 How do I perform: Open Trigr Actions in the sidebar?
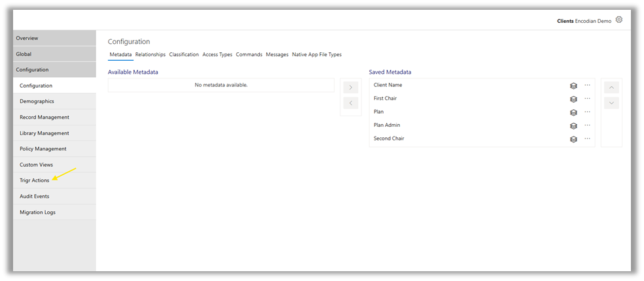click(x=35, y=180)
